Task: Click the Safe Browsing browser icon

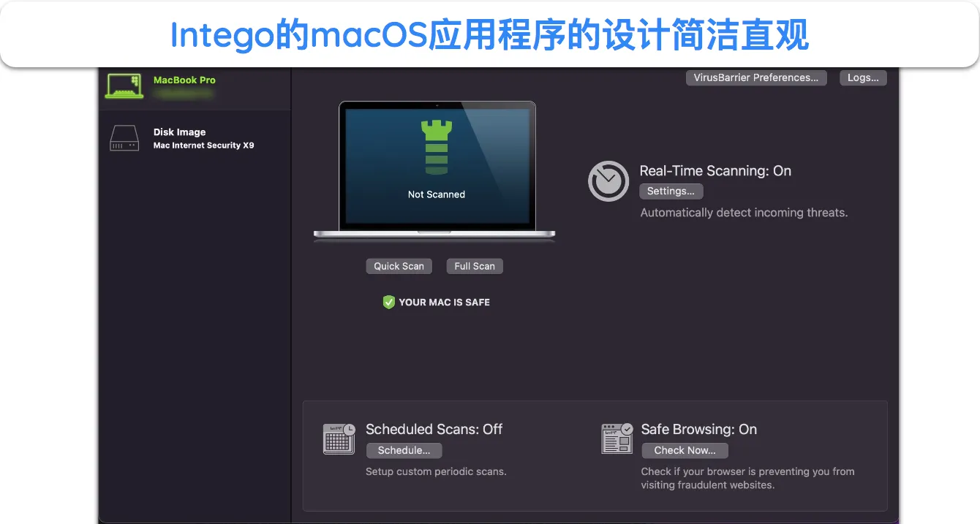Action: pyautogui.click(x=617, y=438)
